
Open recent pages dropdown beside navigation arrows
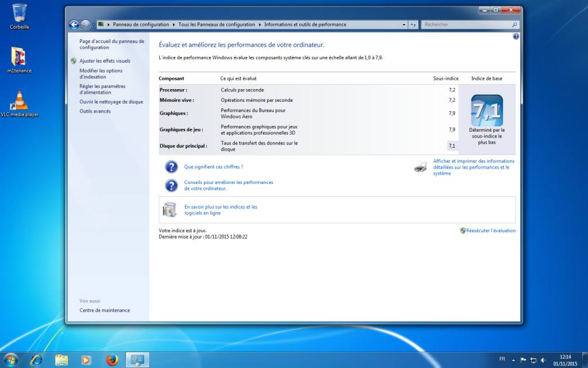coord(94,25)
